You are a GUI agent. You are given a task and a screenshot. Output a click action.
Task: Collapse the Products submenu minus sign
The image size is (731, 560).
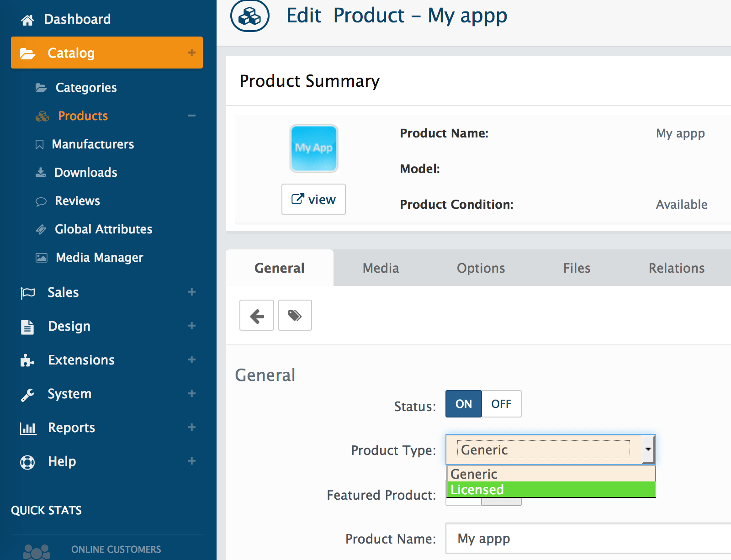[192, 116]
